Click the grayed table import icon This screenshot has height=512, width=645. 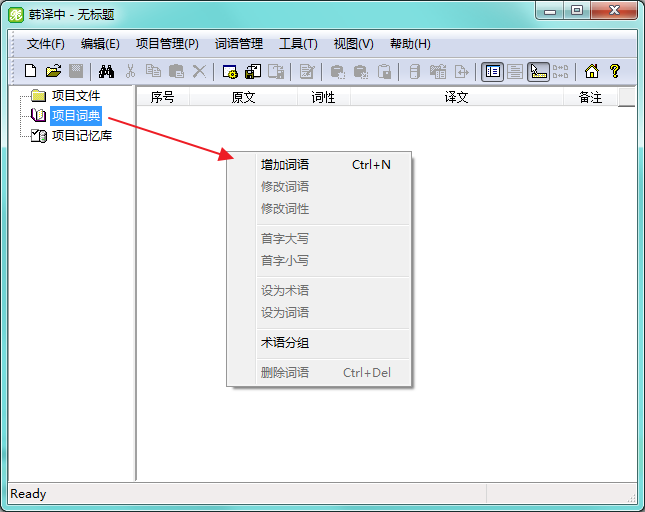(x=438, y=71)
